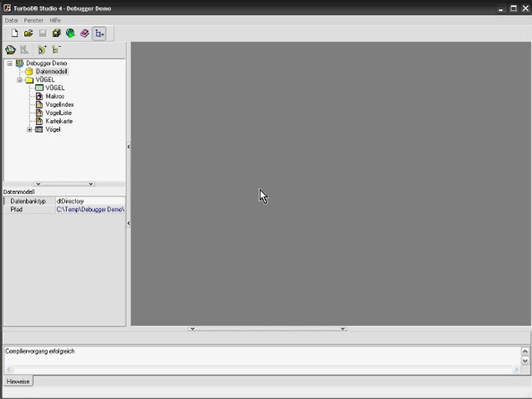Select the Debugger Demo tree item
Image resolution: width=532 pixels, height=399 pixels.
point(47,63)
